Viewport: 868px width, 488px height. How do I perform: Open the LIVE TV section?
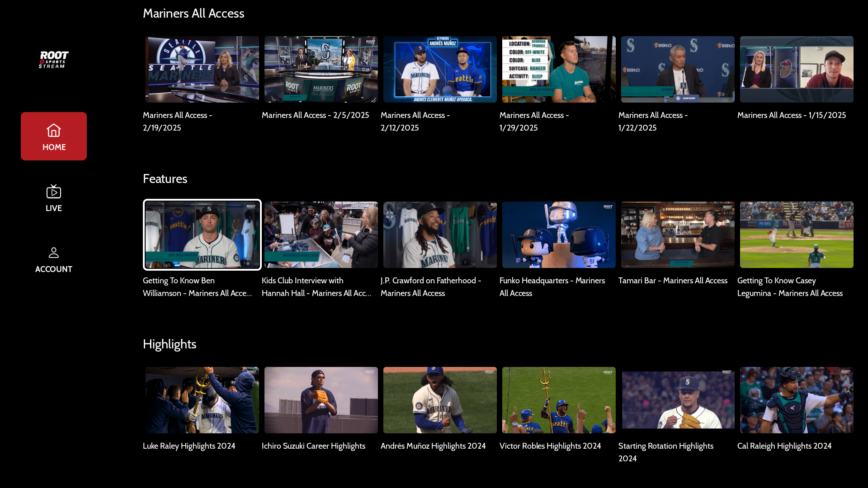point(53,197)
